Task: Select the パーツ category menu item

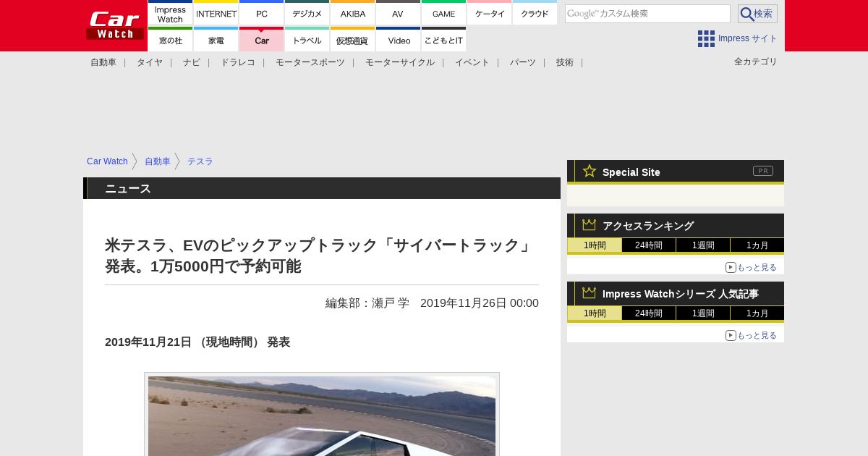Action: [x=523, y=62]
